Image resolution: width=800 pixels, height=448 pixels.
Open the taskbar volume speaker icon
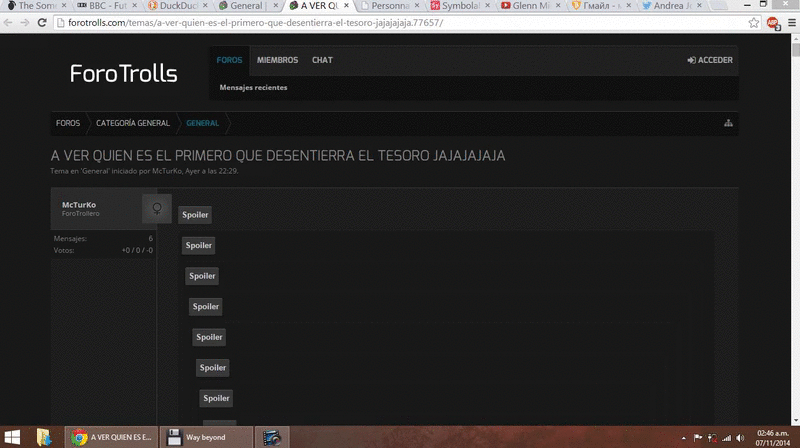point(740,438)
